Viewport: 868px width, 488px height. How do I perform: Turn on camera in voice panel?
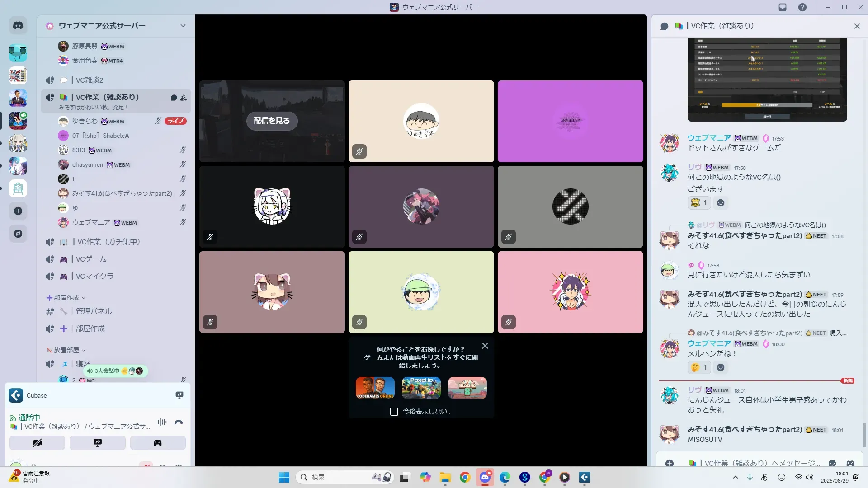point(38,443)
